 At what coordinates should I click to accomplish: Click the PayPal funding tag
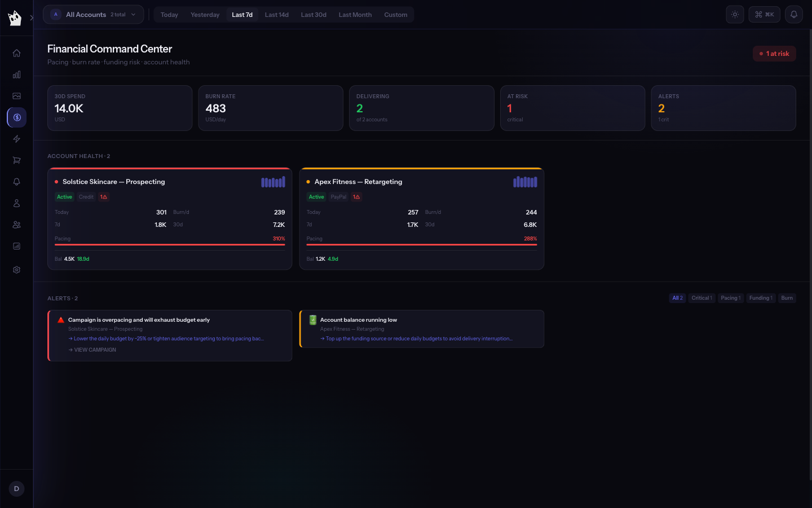pyautogui.click(x=338, y=197)
